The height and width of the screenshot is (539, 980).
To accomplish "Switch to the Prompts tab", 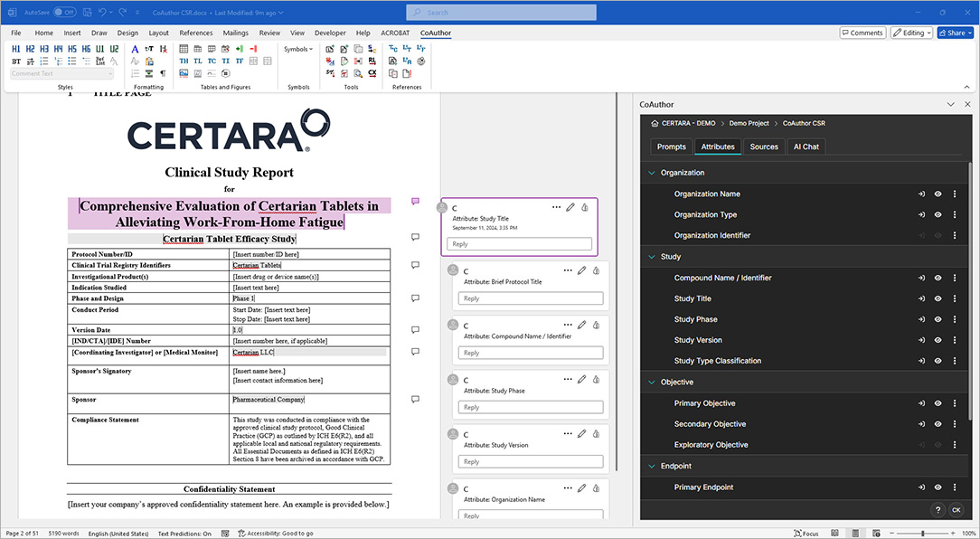I will click(x=671, y=147).
